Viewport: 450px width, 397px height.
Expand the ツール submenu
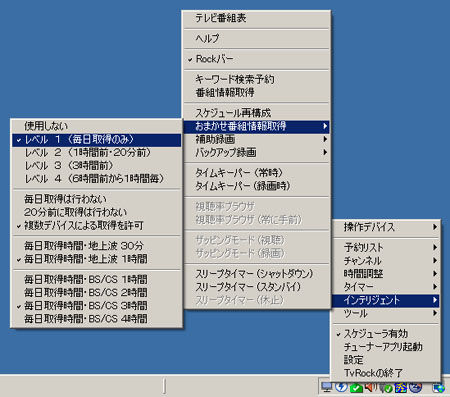point(385,314)
